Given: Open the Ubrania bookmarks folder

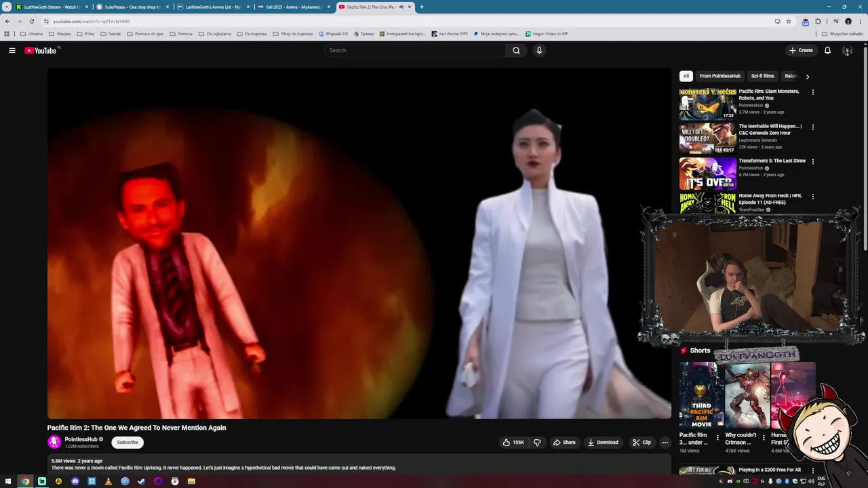Looking at the screenshot, I should tap(32, 33).
